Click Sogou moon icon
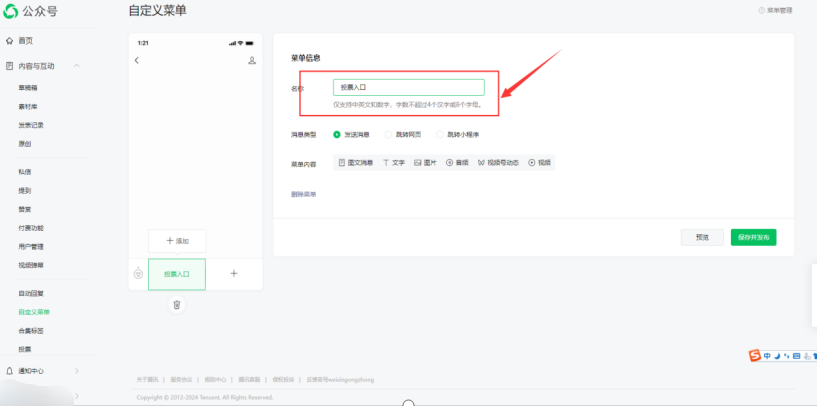 tap(776, 356)
